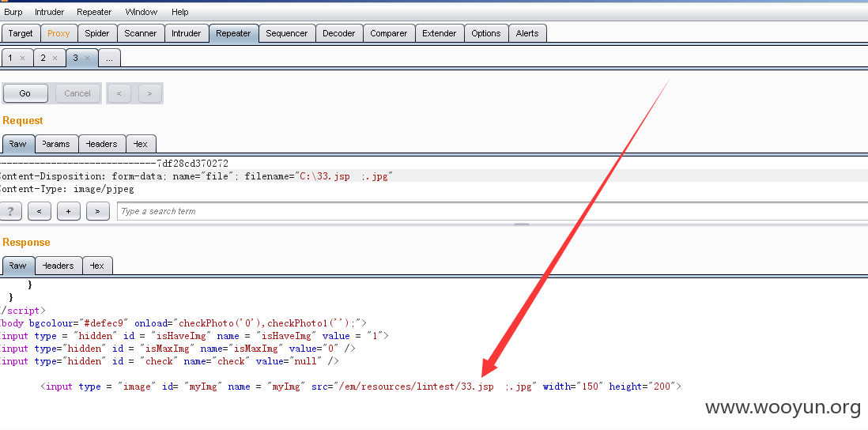Select the Request Params tab
Screen dimensions: 868x430
[x=56, y=144]
